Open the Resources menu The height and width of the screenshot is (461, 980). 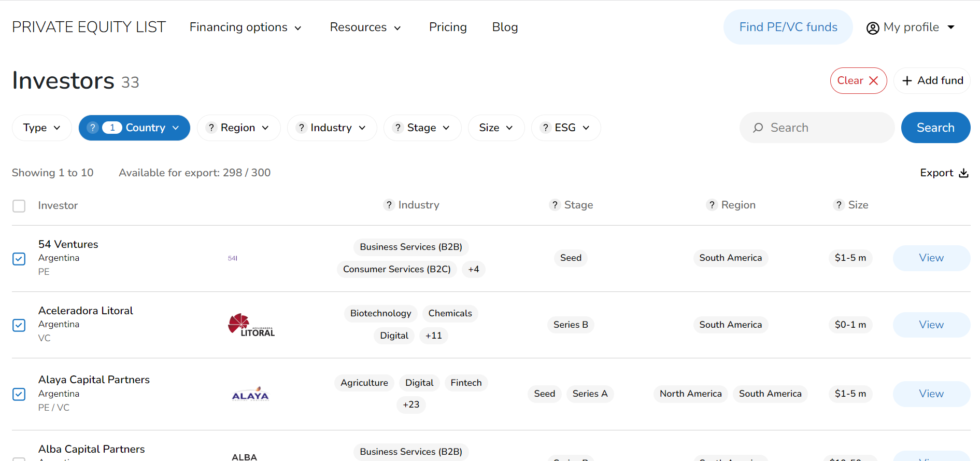click(365, 27)
